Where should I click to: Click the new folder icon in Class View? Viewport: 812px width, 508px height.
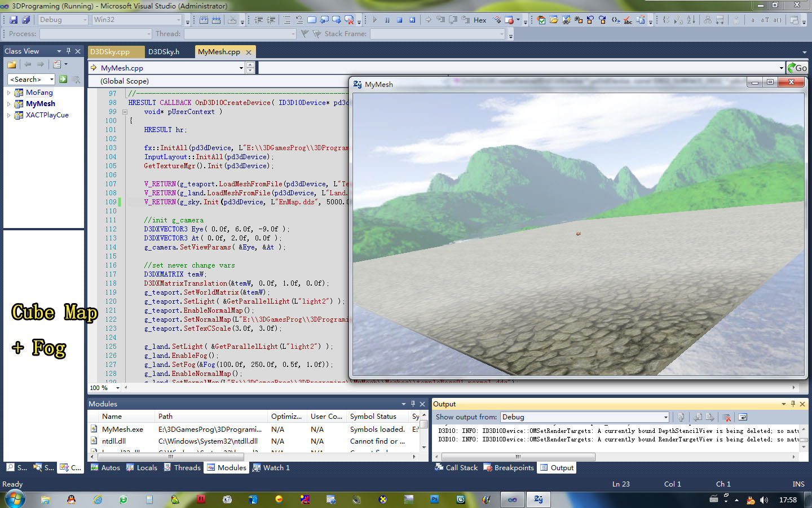tap(11, 64)
